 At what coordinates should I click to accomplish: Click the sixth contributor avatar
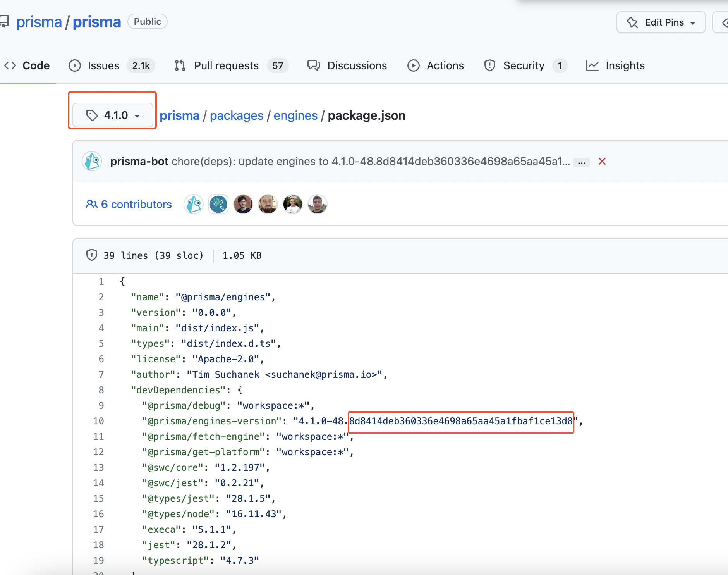(318, 204)
